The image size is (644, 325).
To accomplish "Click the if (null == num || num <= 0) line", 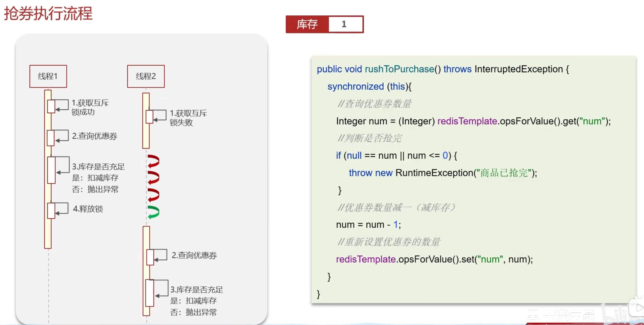I will pos(396,155).
